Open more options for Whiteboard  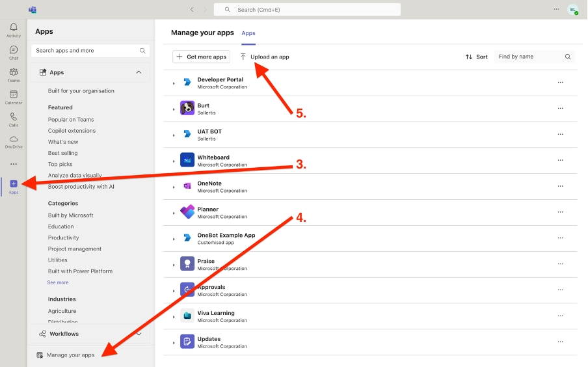560,160
